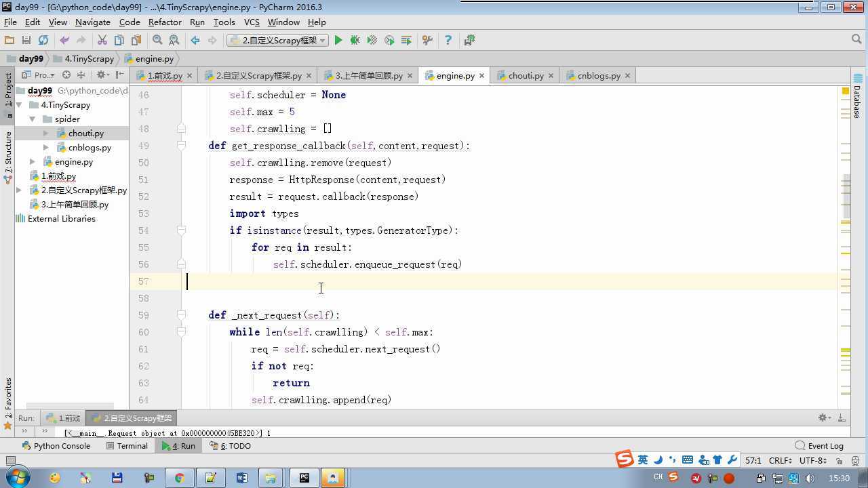868x488 pixels.
Task: Open the VCS menu
Action: [252, 22]
